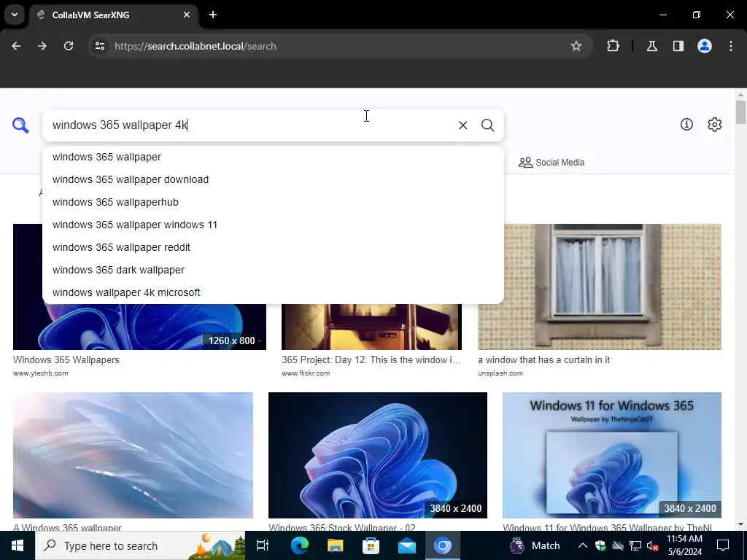
Task: Open File Explorer from taskbar
Action: [335, 545]
